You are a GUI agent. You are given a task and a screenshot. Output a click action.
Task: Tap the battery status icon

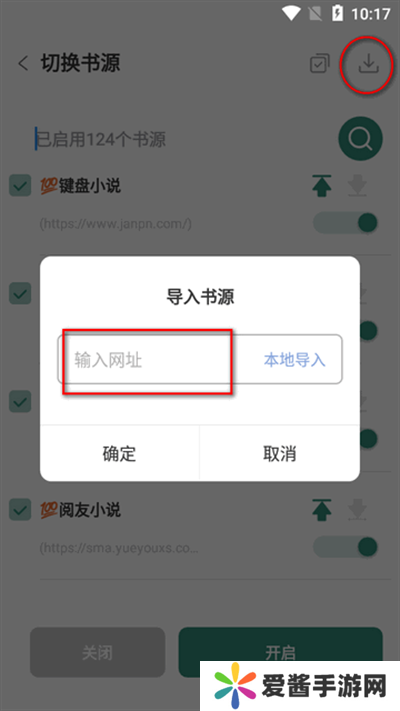tap(337, 13)
